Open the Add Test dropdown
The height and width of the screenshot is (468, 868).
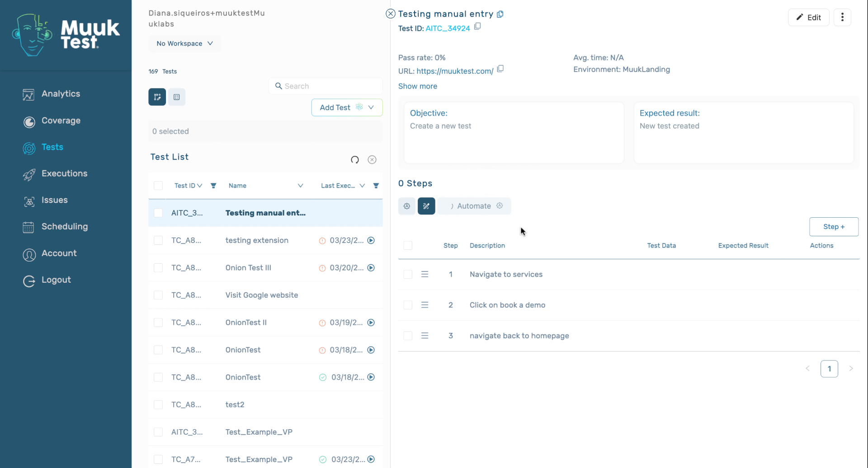tap(347, 108)
